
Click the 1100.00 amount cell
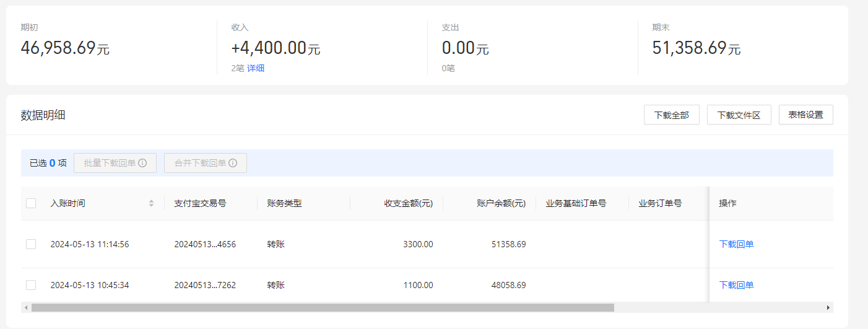coord(418,285)
